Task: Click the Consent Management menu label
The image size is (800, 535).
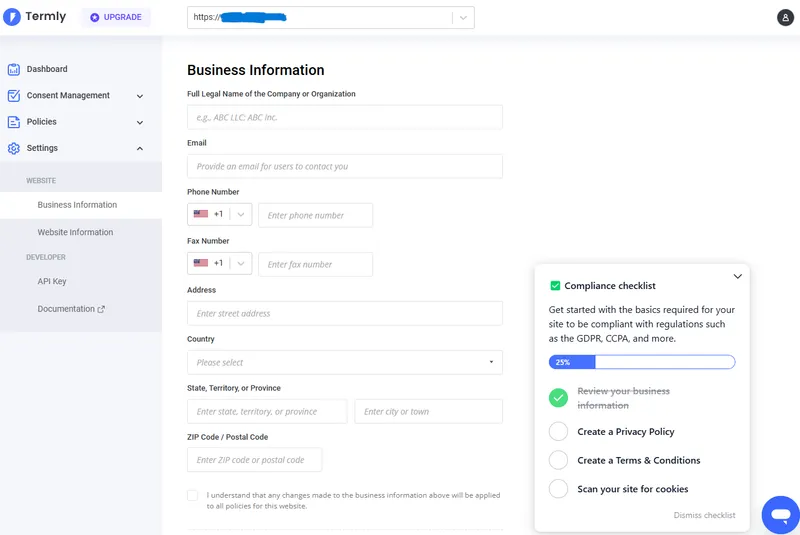Action: click(x=68, y=95)
